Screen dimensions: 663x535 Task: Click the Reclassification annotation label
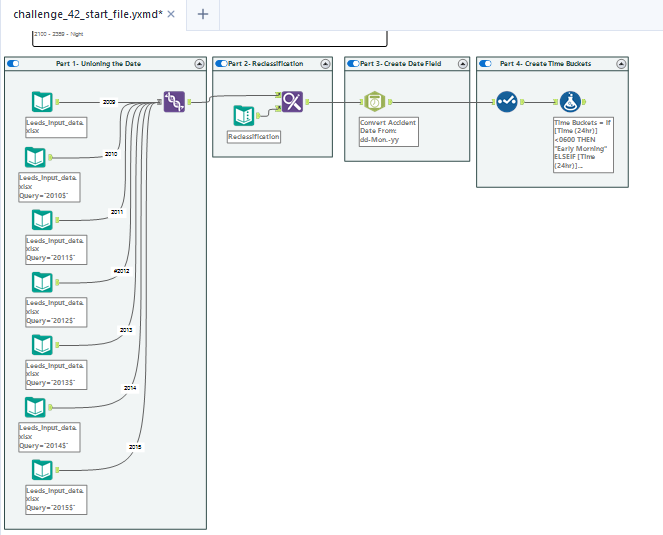[254, 137]
